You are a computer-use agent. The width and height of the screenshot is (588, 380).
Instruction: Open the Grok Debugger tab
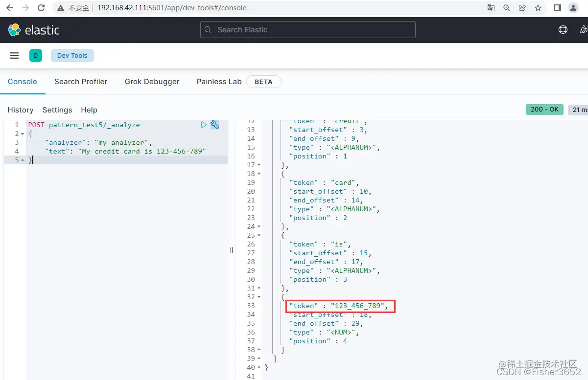152,82
